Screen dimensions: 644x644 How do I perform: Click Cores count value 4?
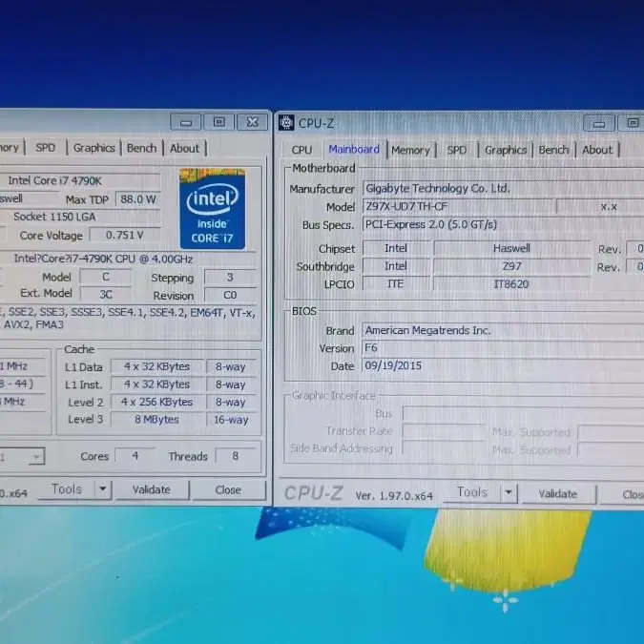(x=135, y=456)
